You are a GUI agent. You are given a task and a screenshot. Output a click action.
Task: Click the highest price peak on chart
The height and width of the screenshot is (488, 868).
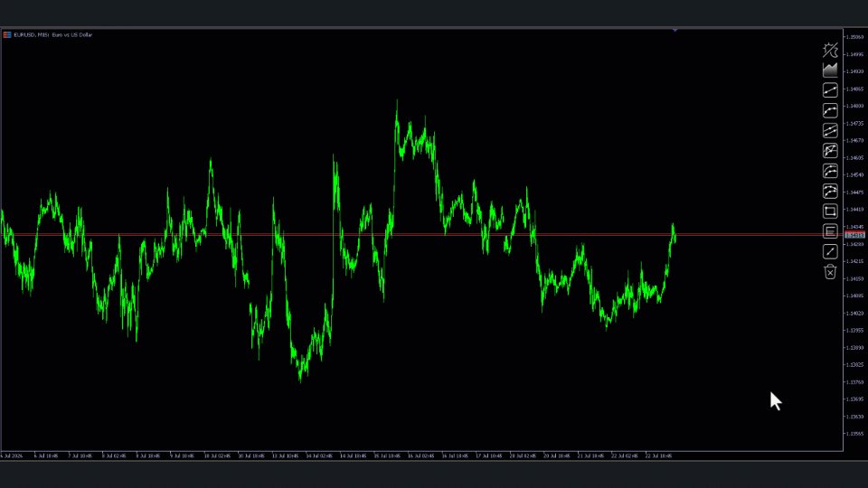397,102
